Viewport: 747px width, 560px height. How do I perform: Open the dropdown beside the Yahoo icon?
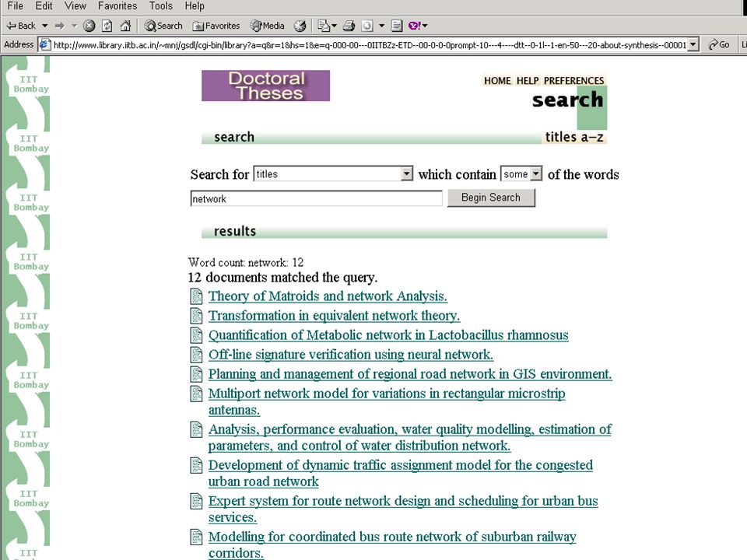point(425,26)
